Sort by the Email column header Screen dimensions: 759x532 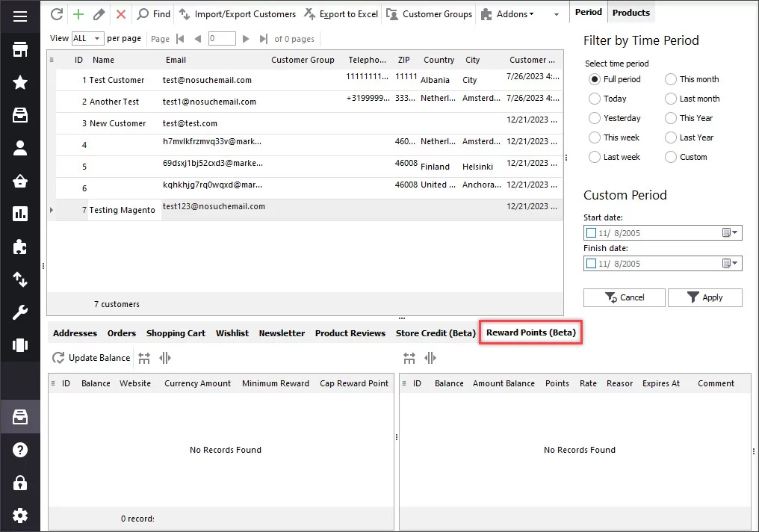pyautogui.click(x=176, y=60)
